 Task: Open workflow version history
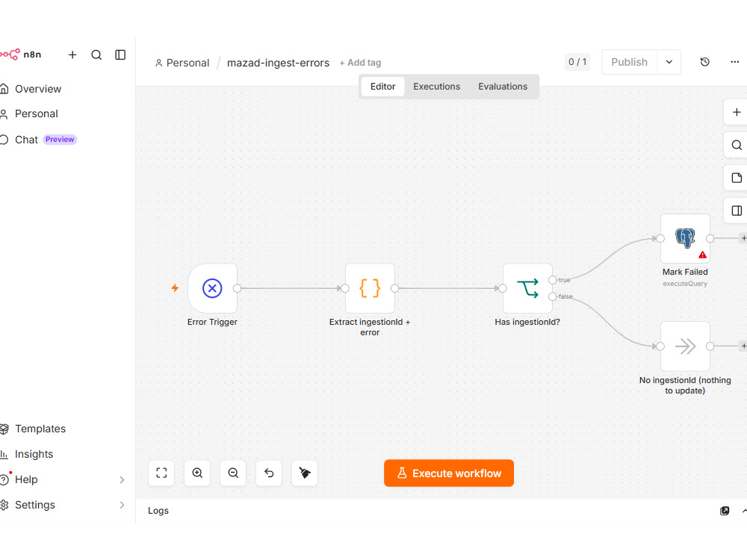705,62
